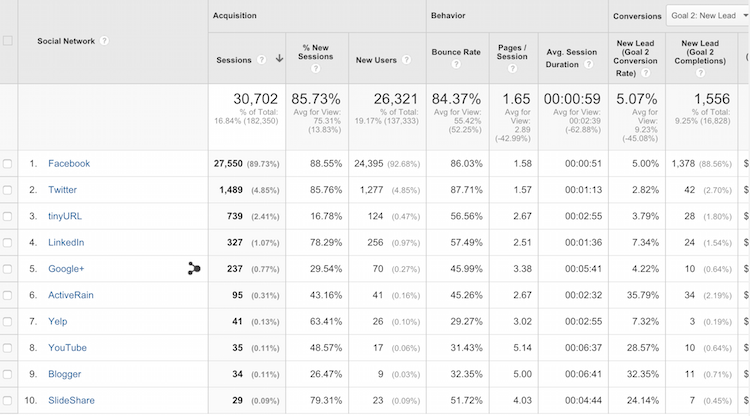Sort by the Sessions column header
The image size is (750, 416).
click(x=233, y=60)
